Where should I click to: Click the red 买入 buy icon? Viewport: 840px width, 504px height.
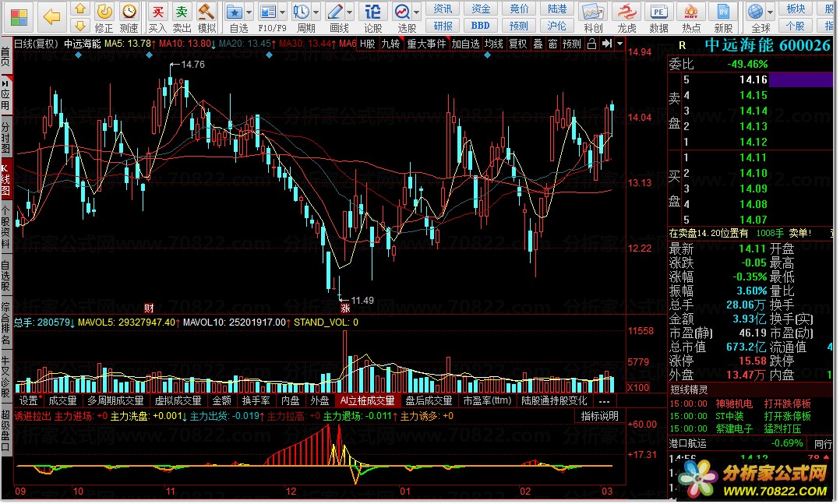pos(157,12)
